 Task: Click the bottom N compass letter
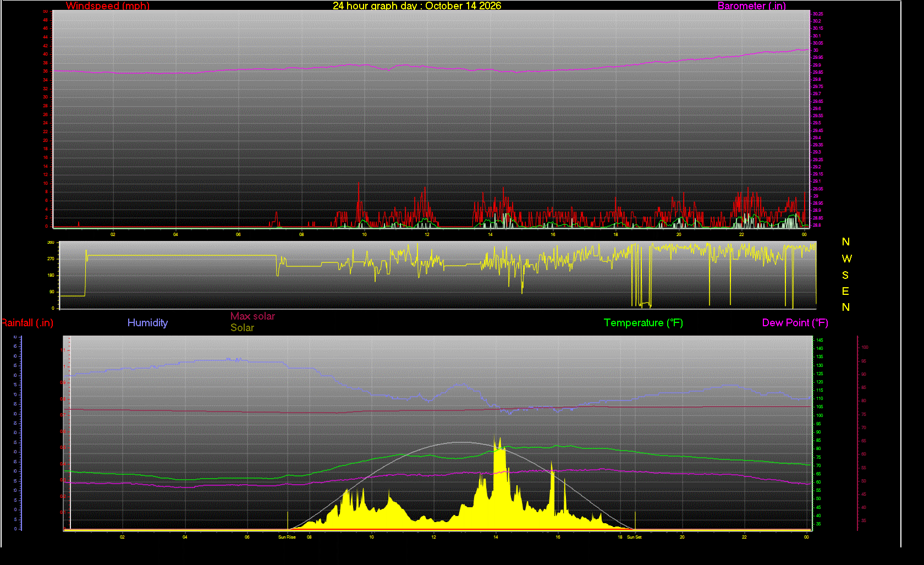pos(846,307)
